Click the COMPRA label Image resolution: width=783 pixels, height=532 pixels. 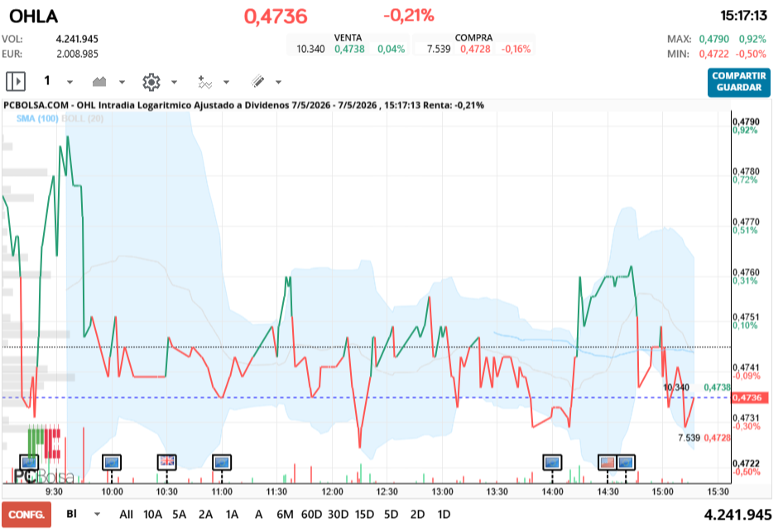coord(473,37)
